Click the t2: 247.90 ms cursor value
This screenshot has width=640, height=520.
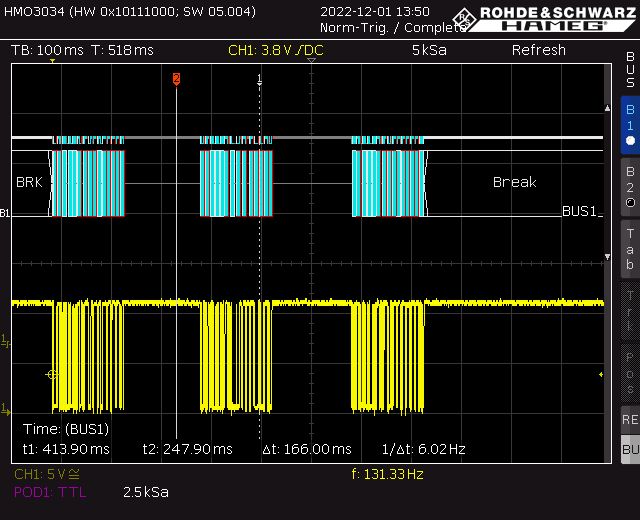coord(187,449)
